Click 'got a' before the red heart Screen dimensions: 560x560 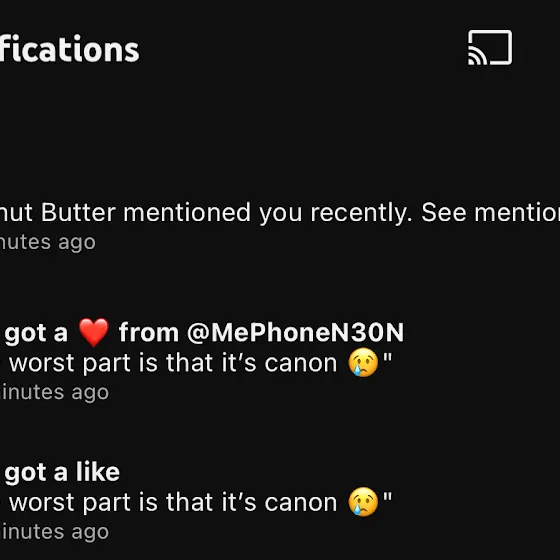click(x=36, y=334)
